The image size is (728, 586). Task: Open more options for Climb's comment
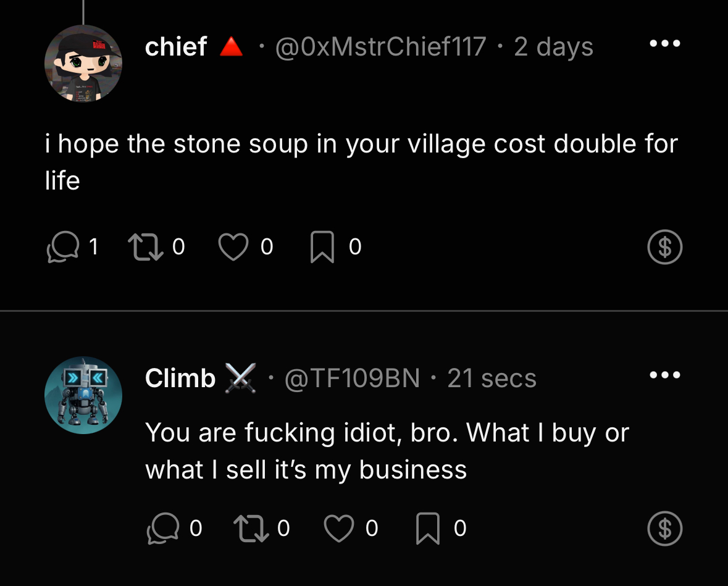tap(664, 375)
